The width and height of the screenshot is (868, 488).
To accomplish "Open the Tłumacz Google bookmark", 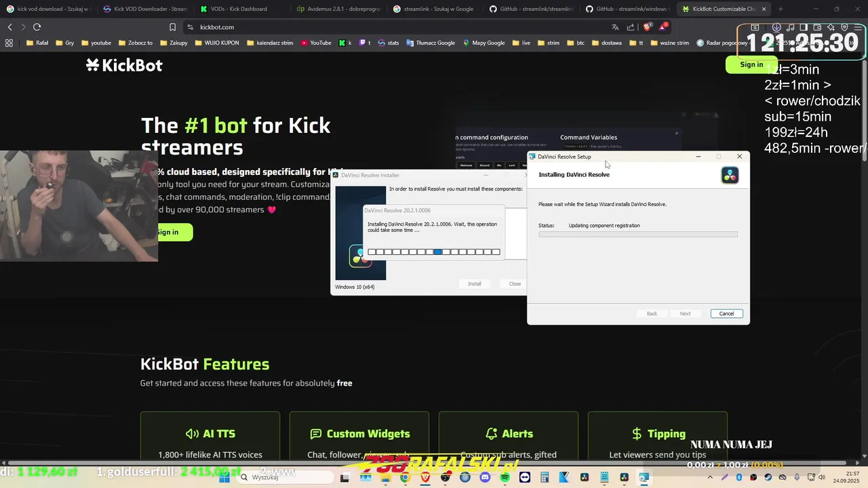I will coord(431,43).
